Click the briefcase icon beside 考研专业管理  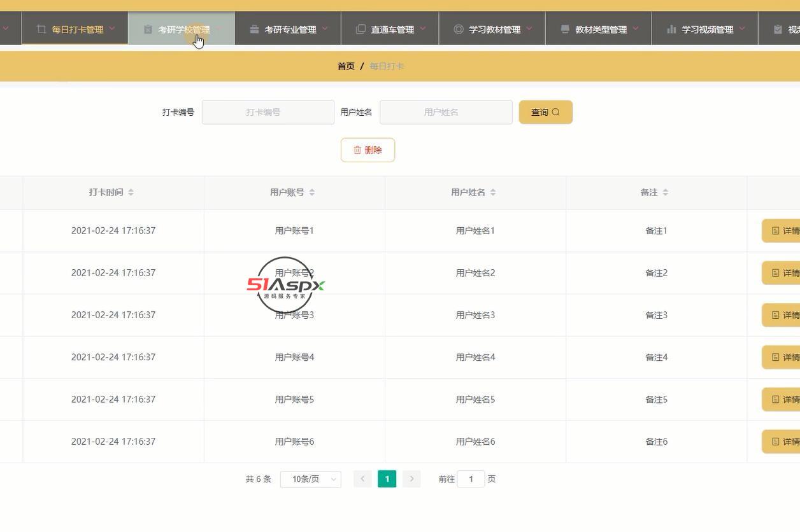254,29
